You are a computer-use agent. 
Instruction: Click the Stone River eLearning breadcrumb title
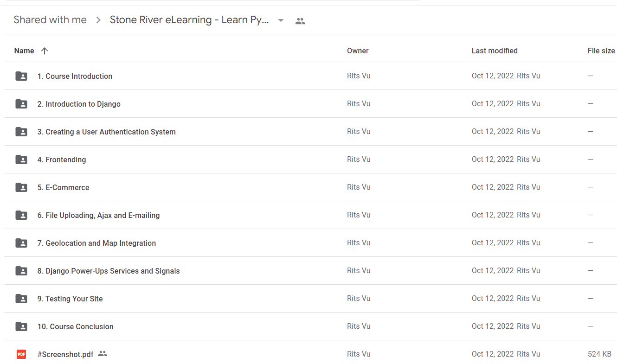pos(189,20)
